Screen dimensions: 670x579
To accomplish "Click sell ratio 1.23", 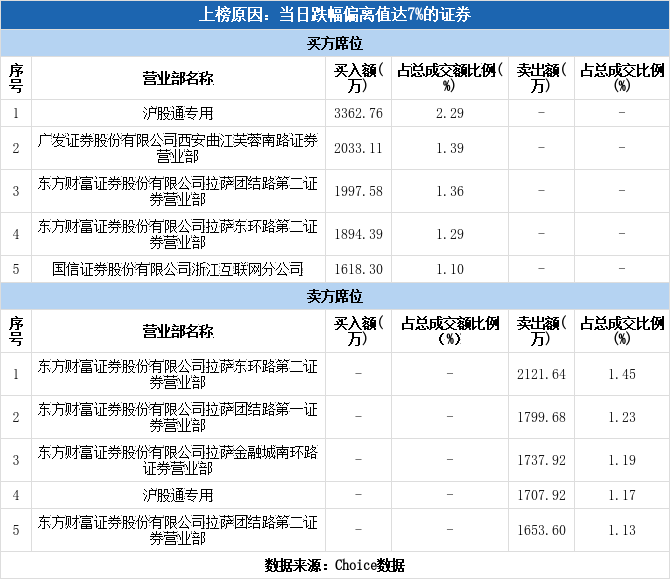I will tap(622, 417).
